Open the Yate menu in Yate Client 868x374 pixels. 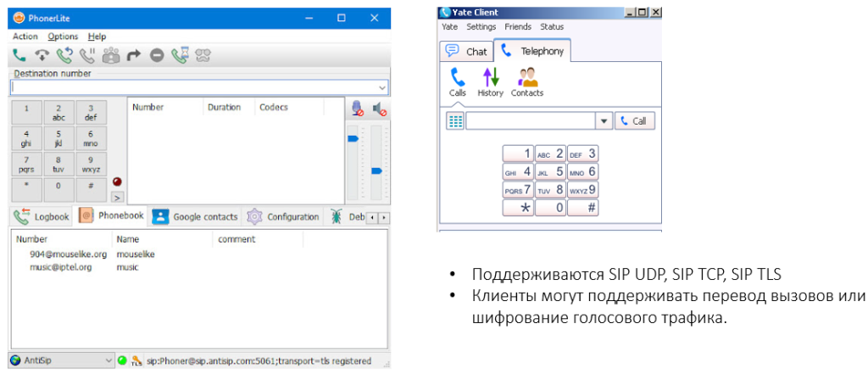(449, 26)
